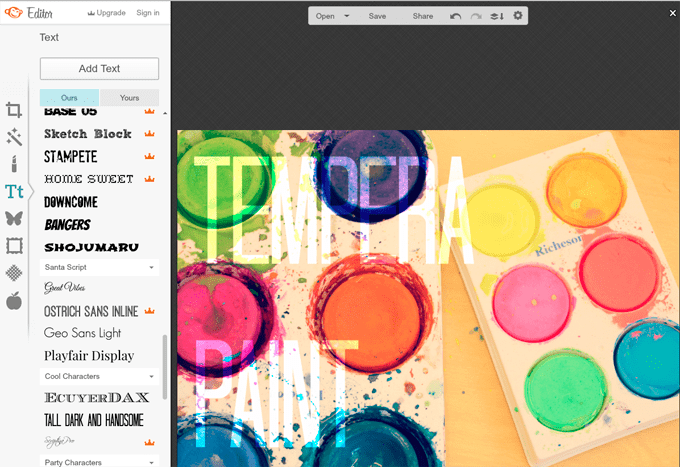The height and width of the screenshot is (467, 680).
Task: Click the Add Text button
Action: coord(99,69)
